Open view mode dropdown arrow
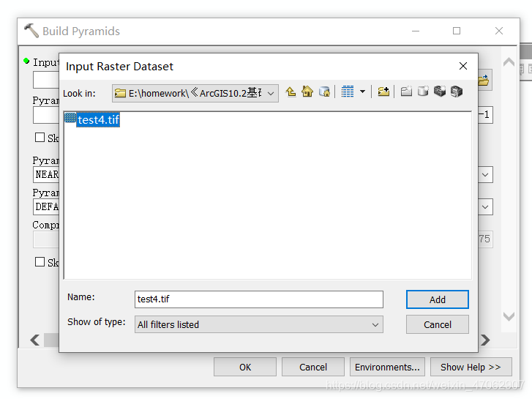This screenshot has height=399, width=532. pos(362,92)
